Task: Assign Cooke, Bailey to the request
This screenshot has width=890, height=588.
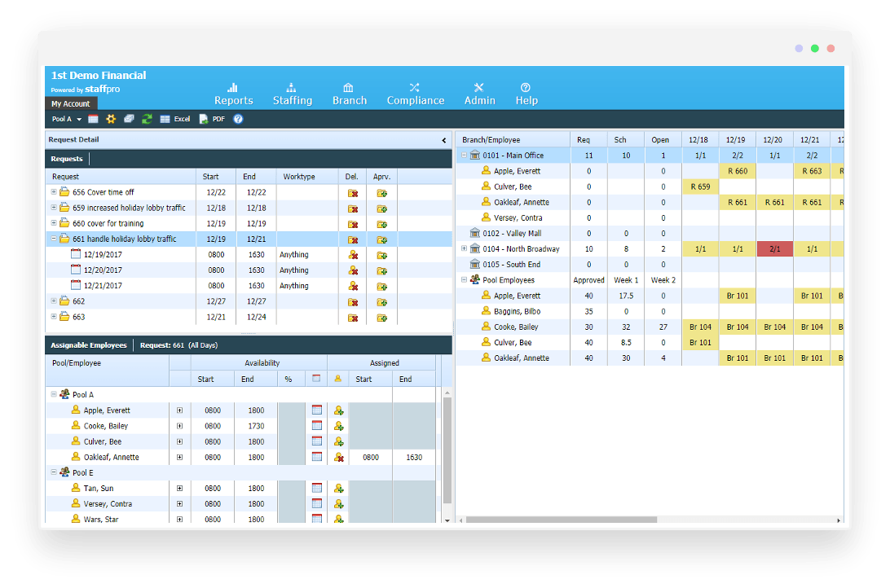Action: 339,426
